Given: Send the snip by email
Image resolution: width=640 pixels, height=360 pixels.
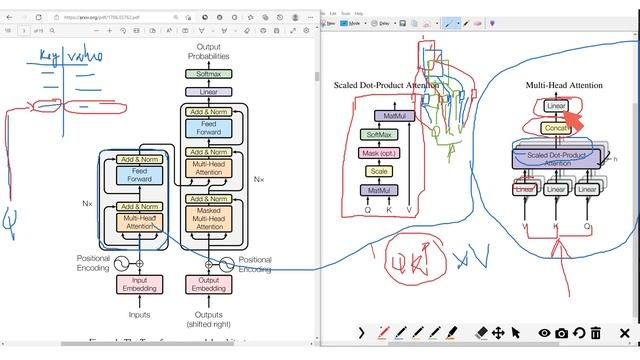Looking at the screenshot, I should (x=427, y=23).
